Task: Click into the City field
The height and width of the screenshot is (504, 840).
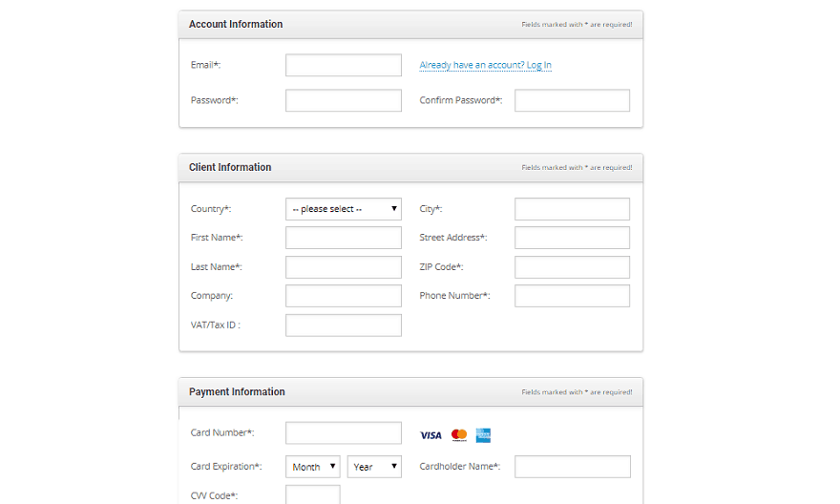Action: [572, 209]
